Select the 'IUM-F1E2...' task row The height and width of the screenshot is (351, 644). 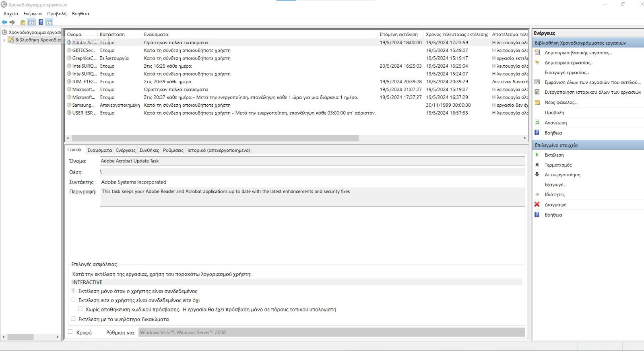click(297, 81)
